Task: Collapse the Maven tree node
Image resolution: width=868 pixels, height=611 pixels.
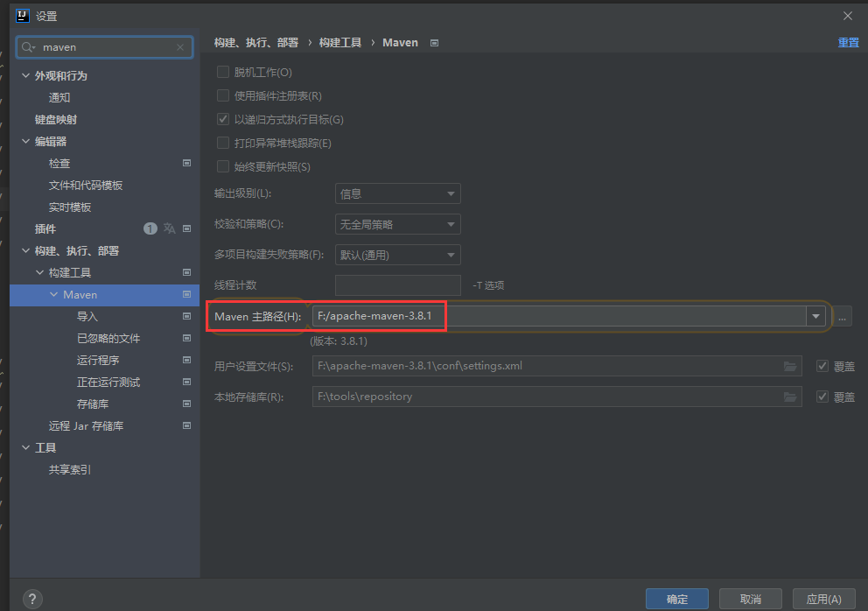Action: (x=53, y=295)
